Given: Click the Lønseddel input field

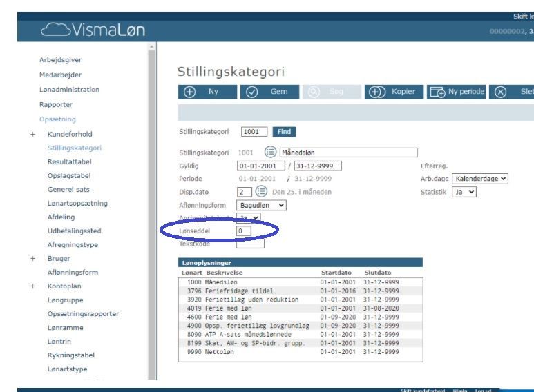Looking at the screenshot, I should (243, 231).
